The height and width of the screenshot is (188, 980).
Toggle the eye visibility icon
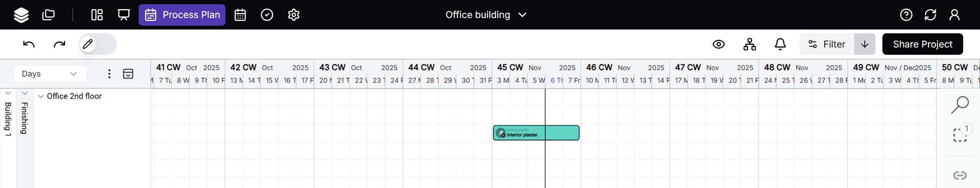(719, 44)
